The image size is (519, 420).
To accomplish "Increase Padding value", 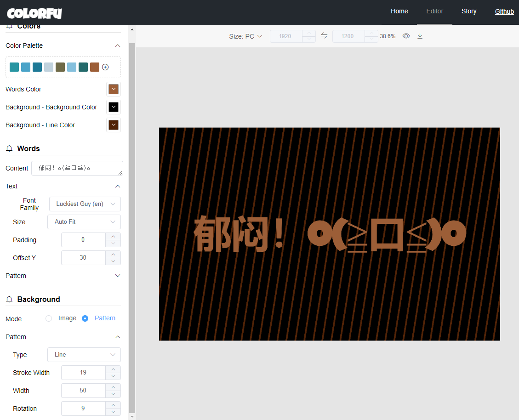I will click(113, 236).
